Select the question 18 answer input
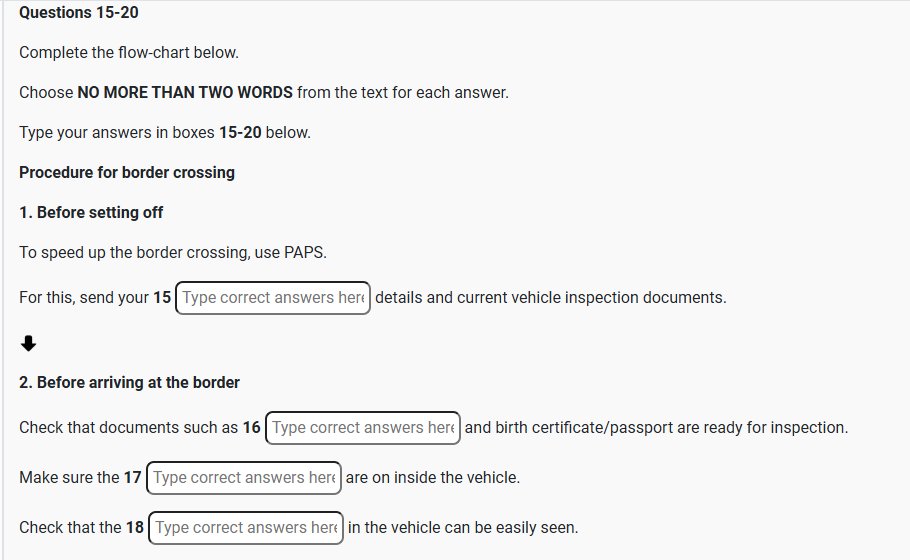 pyautogui.click(x=246, y=528)
